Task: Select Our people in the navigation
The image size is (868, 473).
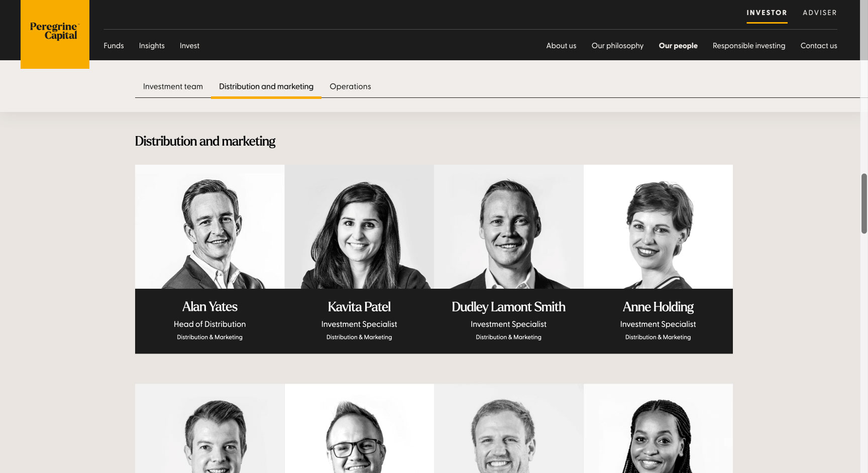Action: pyautogui.click(x=678, y=46)
